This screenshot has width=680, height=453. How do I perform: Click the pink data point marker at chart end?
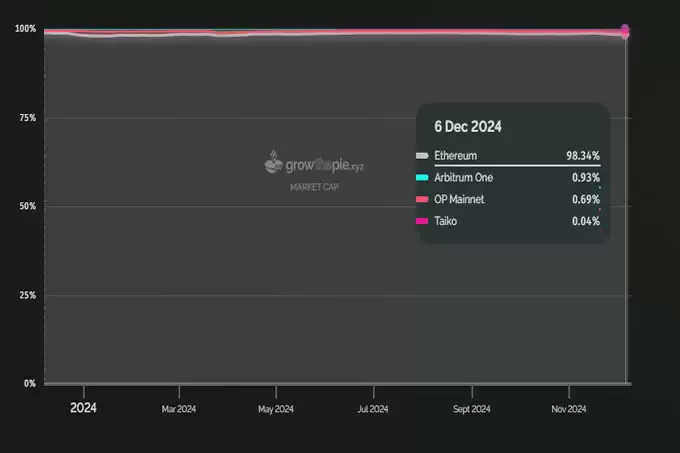pyautogui.click(x=625, y=32)
